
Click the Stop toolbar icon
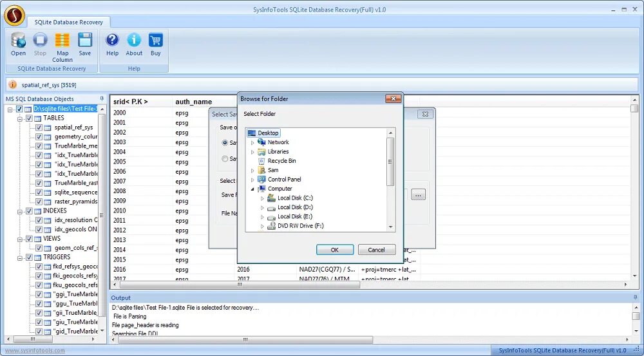pyautogui.click(x=40, y=40)
